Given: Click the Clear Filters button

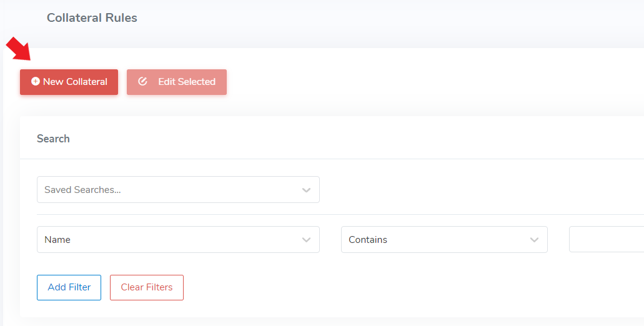Looking at the screenshot, I should click(147, 287).
